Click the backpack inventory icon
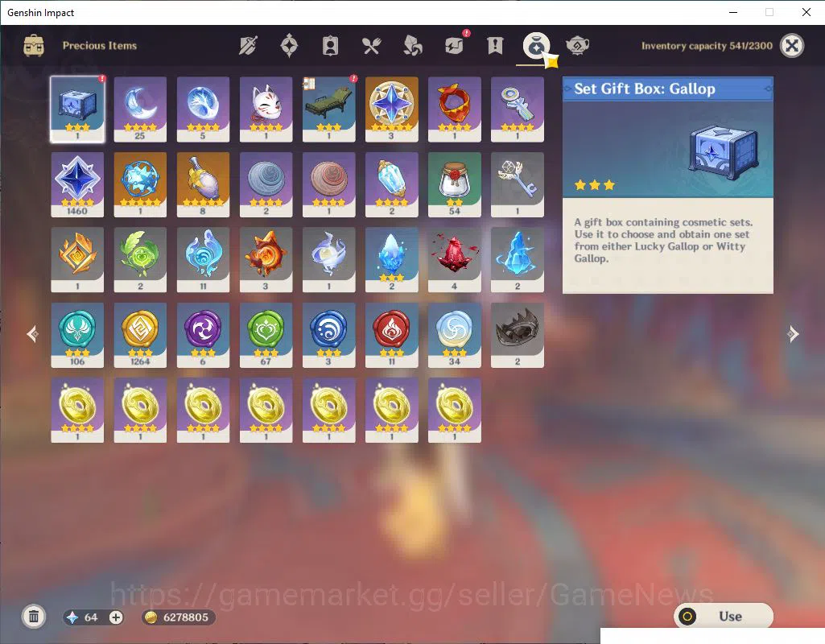 pyautogui.click(x=34, y=46)
